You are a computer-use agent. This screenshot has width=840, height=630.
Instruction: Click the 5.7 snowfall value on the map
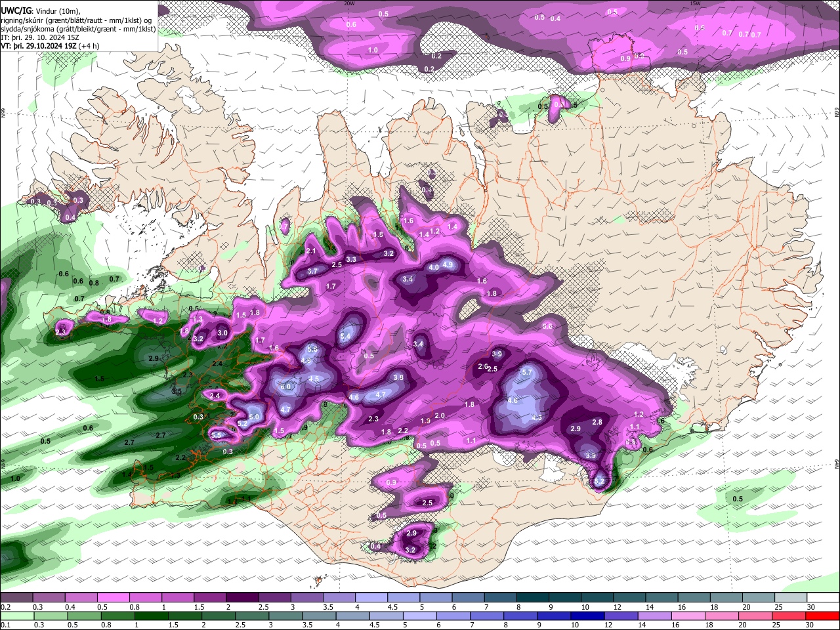pyautogui.click(x=526, y=372)
